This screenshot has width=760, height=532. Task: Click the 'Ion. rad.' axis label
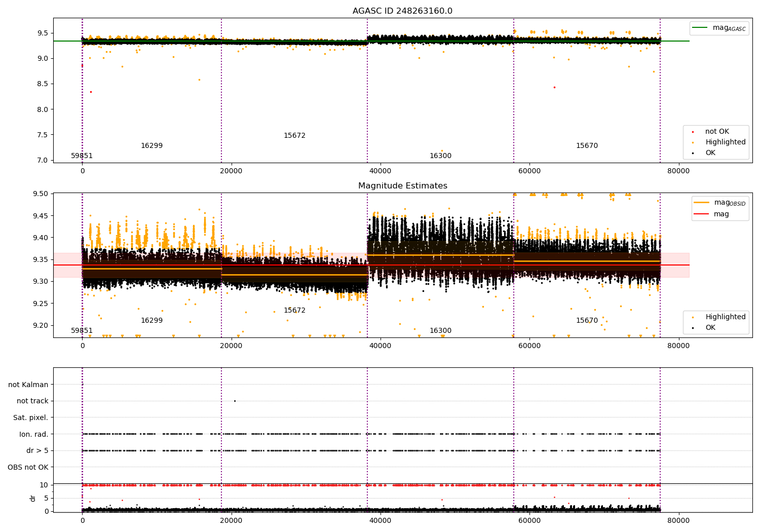pos(34,434)
